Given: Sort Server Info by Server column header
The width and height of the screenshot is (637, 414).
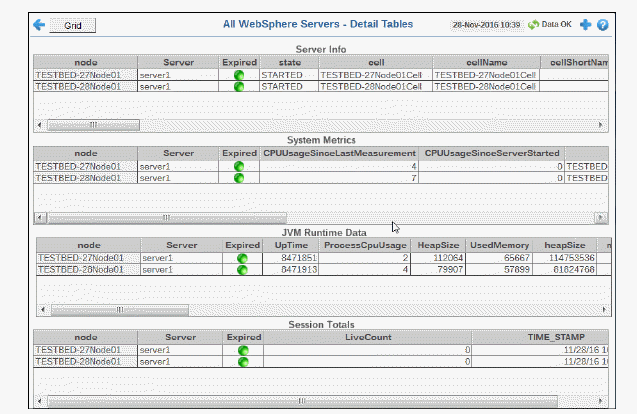Looking at the screenshot, I should 178,62.
